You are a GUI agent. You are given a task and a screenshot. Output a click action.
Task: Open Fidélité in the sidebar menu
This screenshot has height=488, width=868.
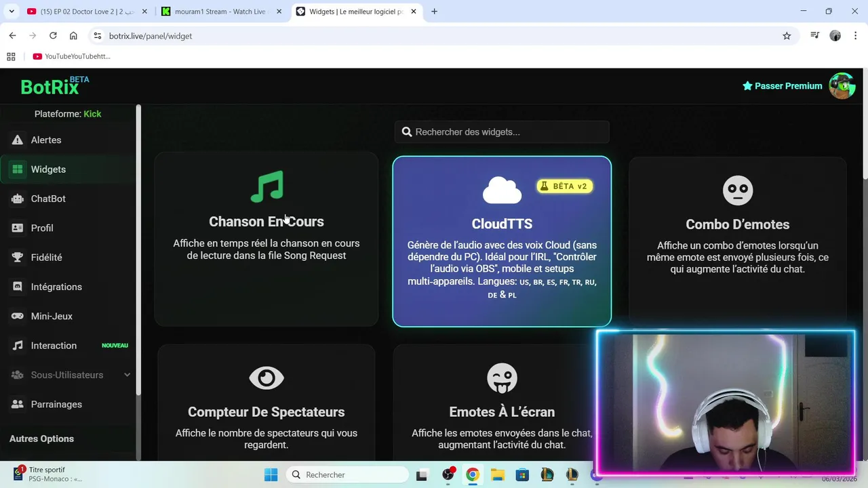(46, 258)
